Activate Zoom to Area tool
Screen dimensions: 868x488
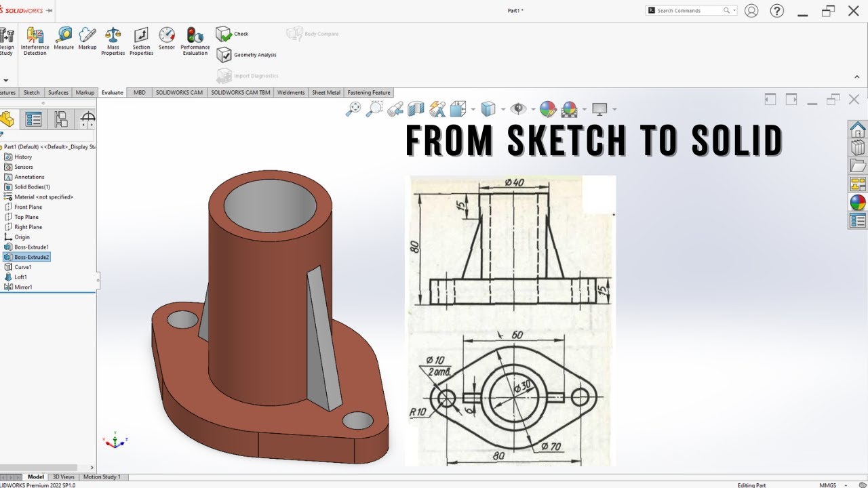[374, 109]
